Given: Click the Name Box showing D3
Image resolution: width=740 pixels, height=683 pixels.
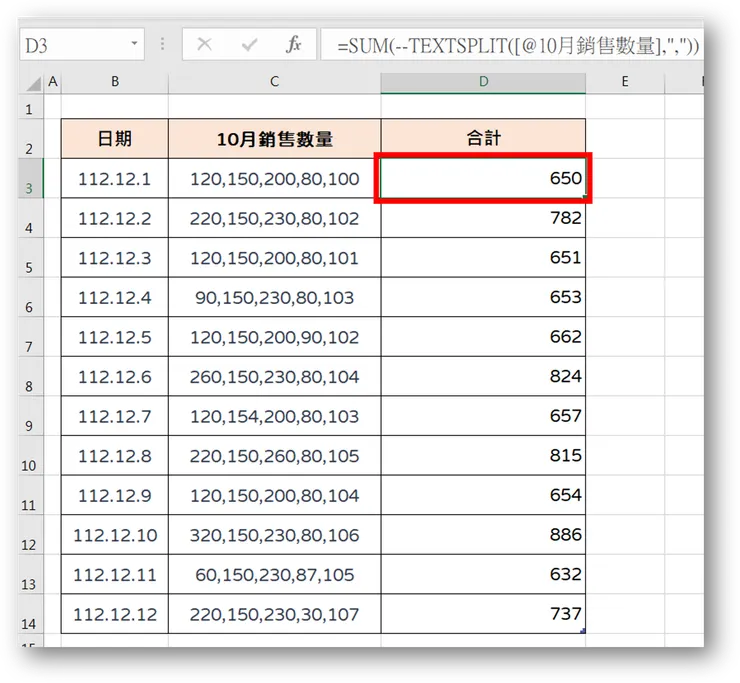Looking at the screenshot, I should coord(82,45).
